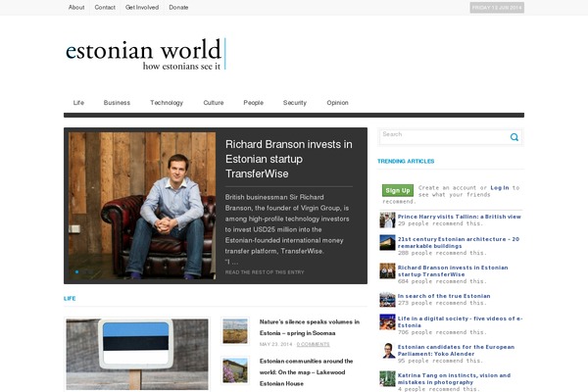Viewport: 588px width, 392px height.
Task: Open Nature's silence Soomaa article
Action: pyautogui.click(x=310, y=327)
